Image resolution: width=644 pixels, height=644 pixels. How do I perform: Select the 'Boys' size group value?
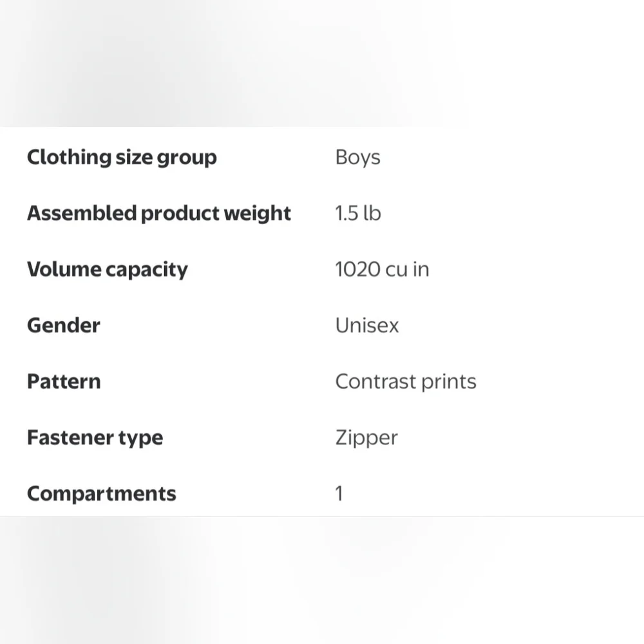357,158
